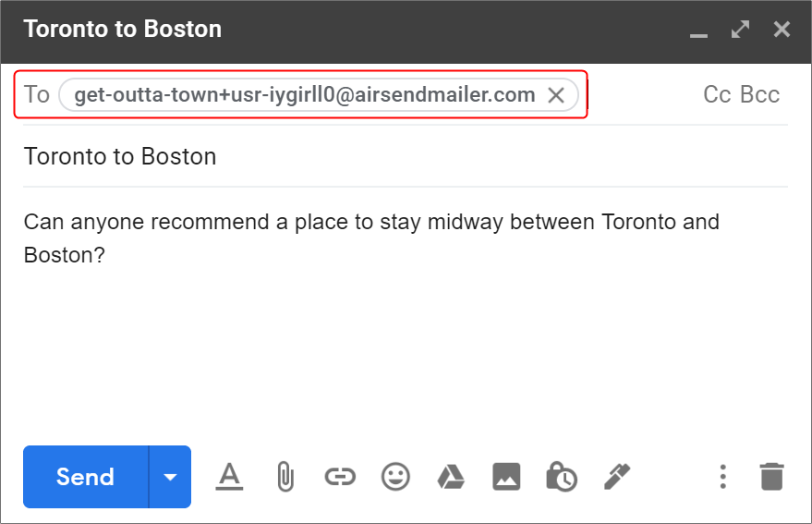Add Bcc recipients

coord(759,95)
